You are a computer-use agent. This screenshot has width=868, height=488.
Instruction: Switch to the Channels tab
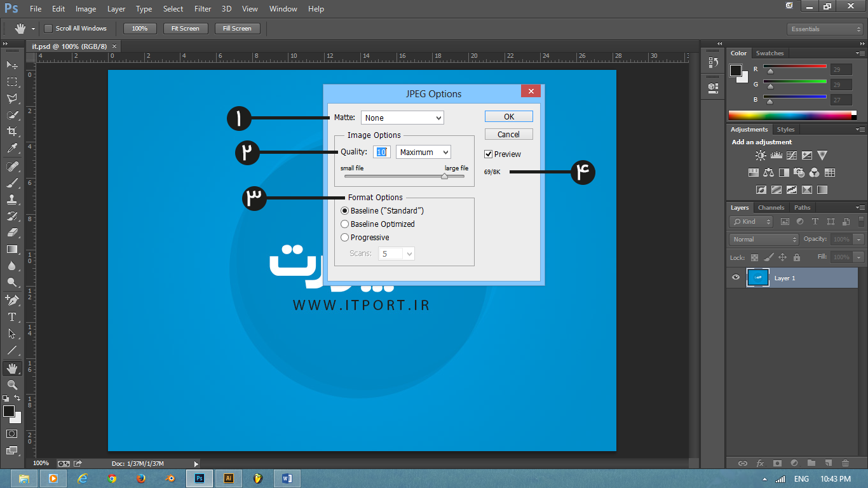pos(771,208)
